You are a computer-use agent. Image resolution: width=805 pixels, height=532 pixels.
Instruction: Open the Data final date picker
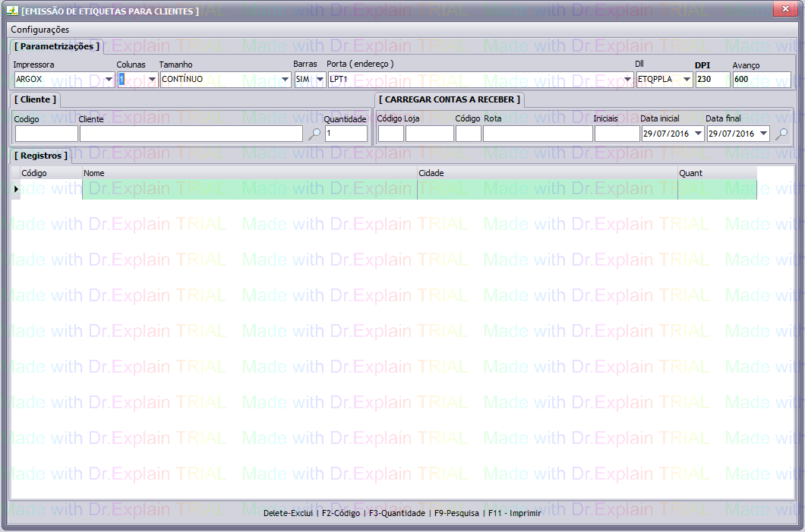tap(763, 134)
